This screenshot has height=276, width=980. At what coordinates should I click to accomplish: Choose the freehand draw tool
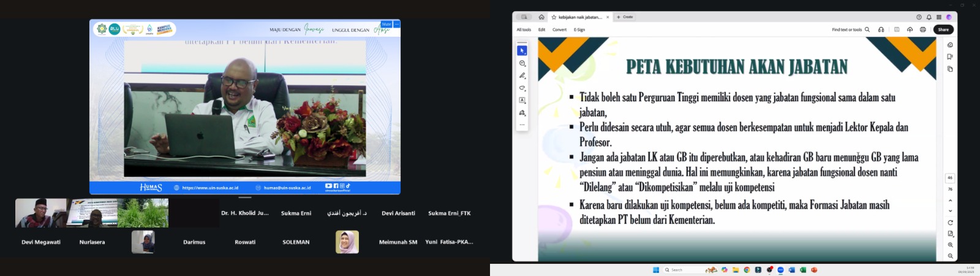coord(522,88)
